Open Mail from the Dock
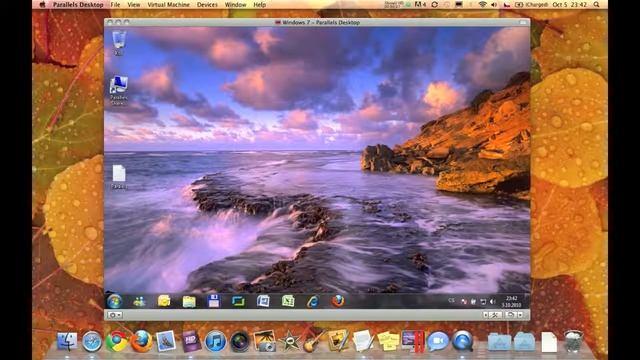The image size is (640, 360). (x=166, y=341)
